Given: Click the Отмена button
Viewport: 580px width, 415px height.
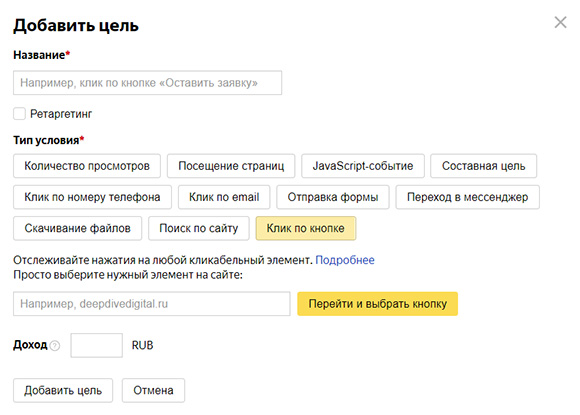Looking at the screenshot, I should coord(153,390).
